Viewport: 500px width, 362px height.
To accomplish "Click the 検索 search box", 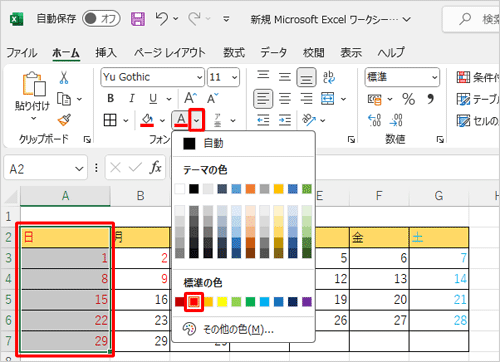I will pos(472,19).
